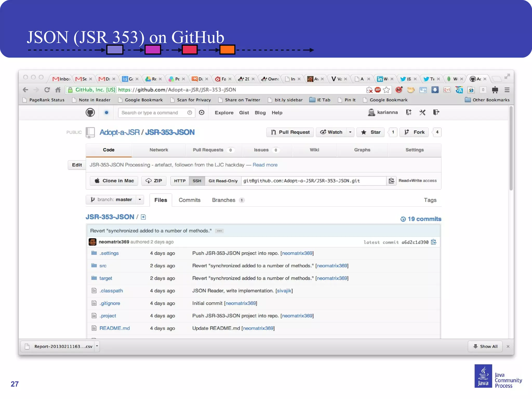Open Help in GitHub header

(x=277, y=112)
